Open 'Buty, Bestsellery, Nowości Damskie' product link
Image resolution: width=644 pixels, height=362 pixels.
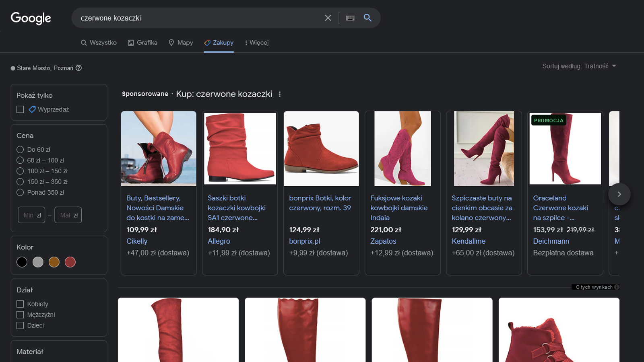point(158,208)
